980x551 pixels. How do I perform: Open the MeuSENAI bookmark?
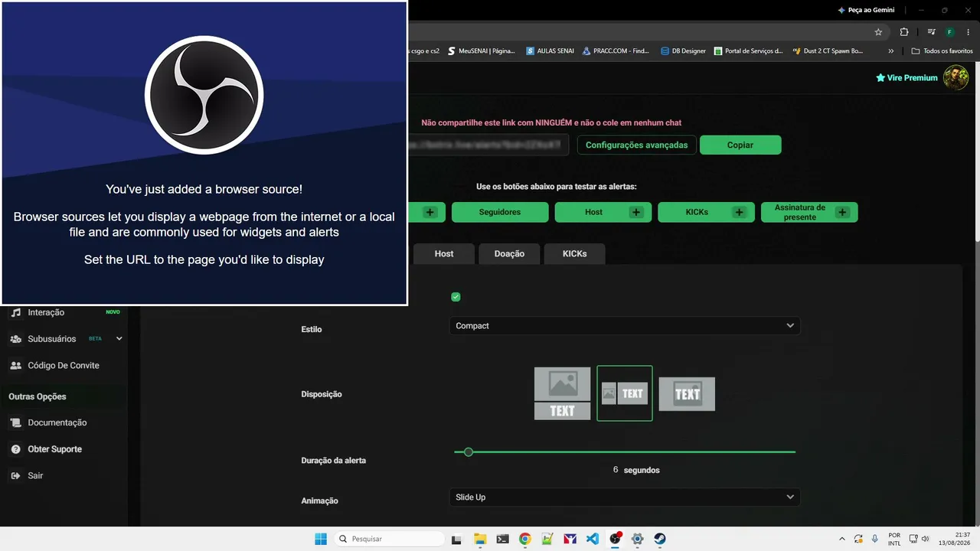click(481, 51)
